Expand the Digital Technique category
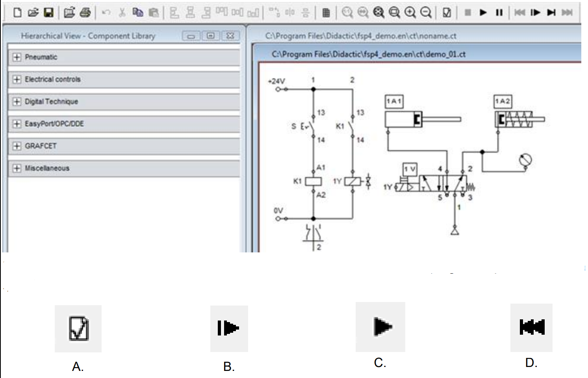This screenshot has height=378, width=588. click(17, 102)
